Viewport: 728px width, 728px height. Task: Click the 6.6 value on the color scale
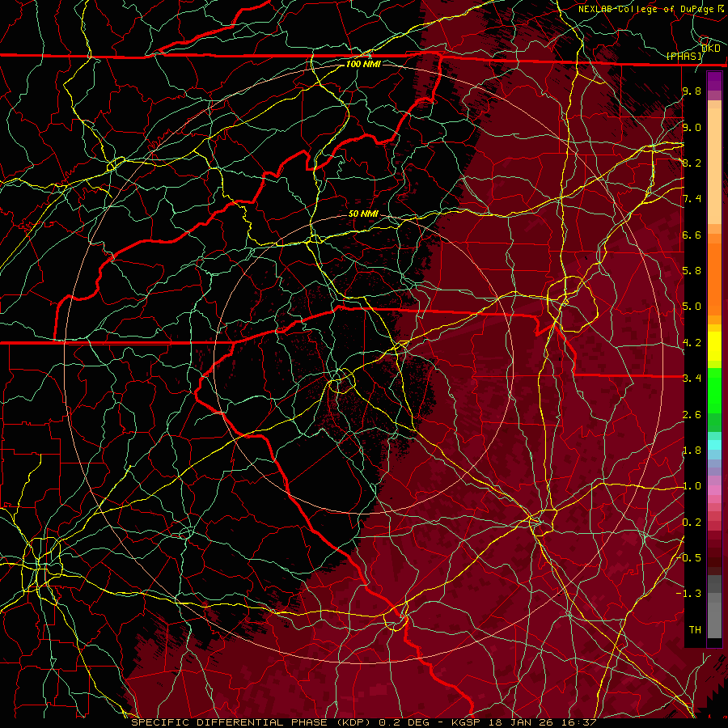pos(692,235)
